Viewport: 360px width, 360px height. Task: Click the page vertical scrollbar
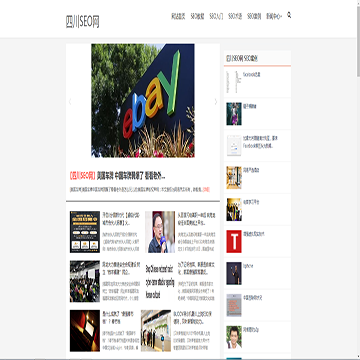358,180
